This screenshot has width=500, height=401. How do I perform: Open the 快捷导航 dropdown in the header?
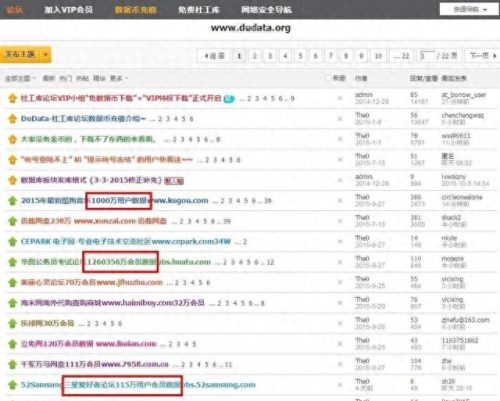click(x=469, y=9)
